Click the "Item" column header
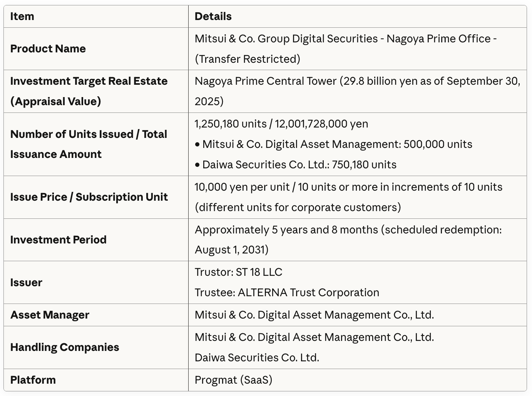The width and height of the screenshot is (532, 396). (x=22, y=17)
